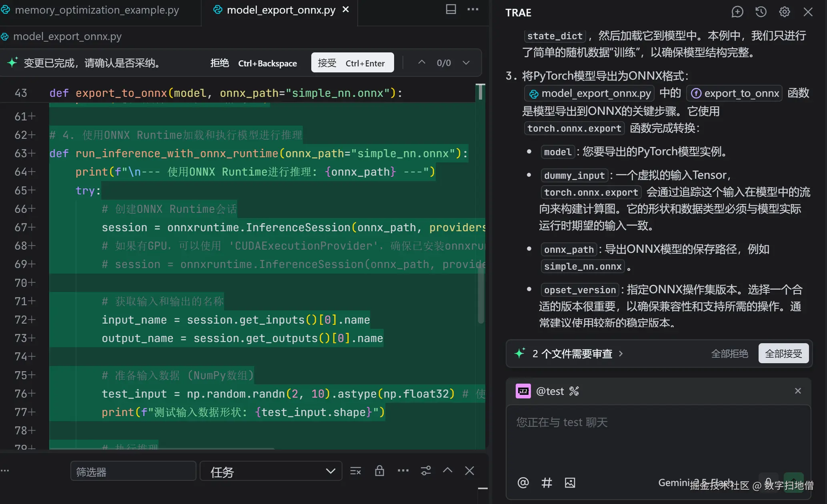Clear output using list-clear icon
Screen dimensions: 827x504
(355, 471)
